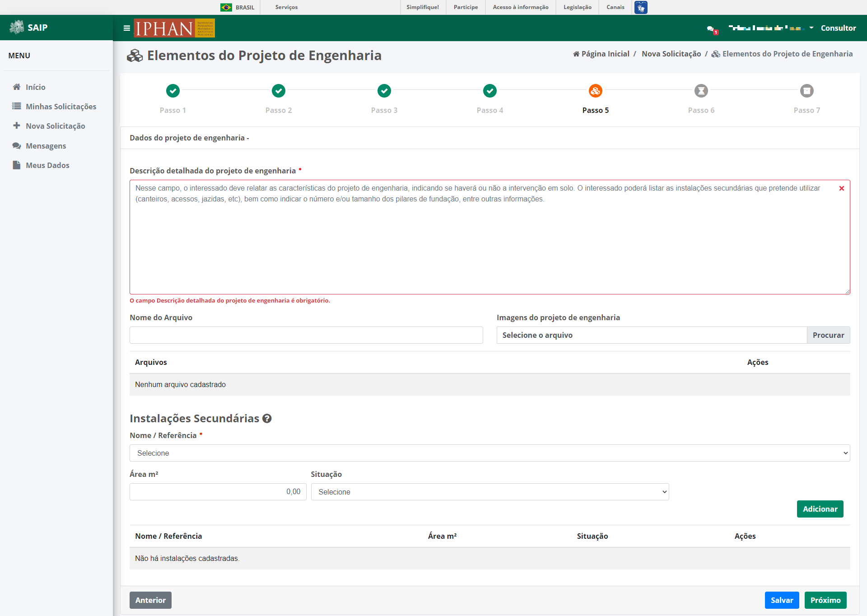Click the 'Dados do projeto de engenharia' heading
The width and height of the screenshot is (867, 616).
pos(189,138)
